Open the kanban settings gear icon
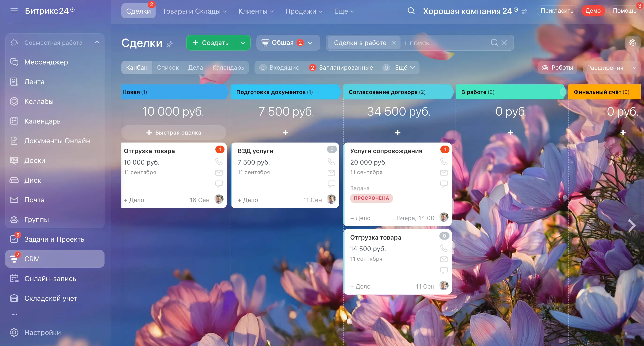The image size is (644, 346). click(633, 43)
